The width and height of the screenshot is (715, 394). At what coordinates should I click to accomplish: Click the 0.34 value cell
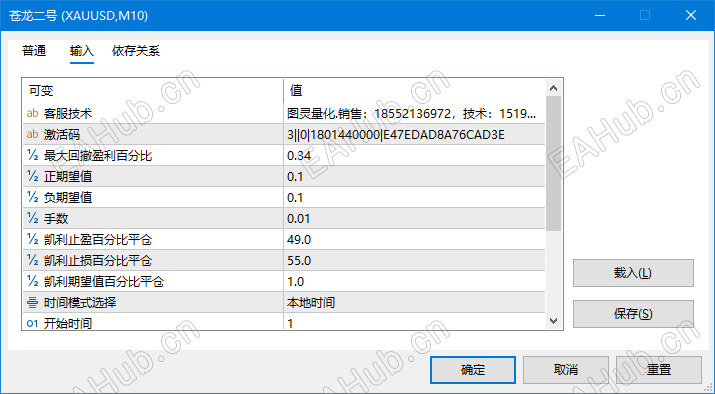(x=414, y=156)
